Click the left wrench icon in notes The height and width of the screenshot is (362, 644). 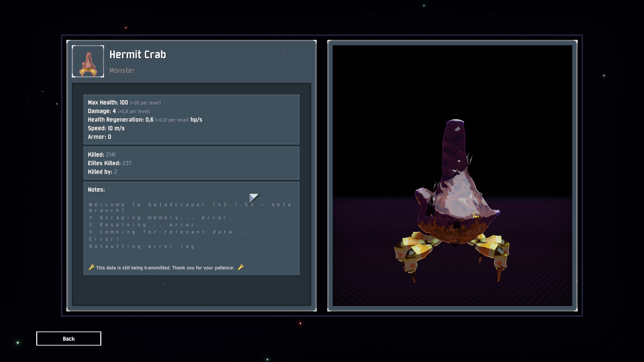(x=91, y=267)
